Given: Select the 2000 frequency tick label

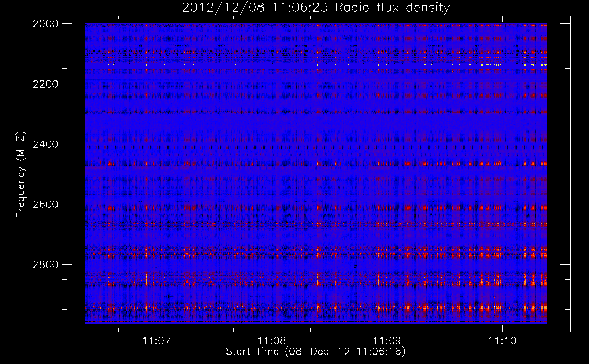Looking at the screenshot, I should point(46,24).
